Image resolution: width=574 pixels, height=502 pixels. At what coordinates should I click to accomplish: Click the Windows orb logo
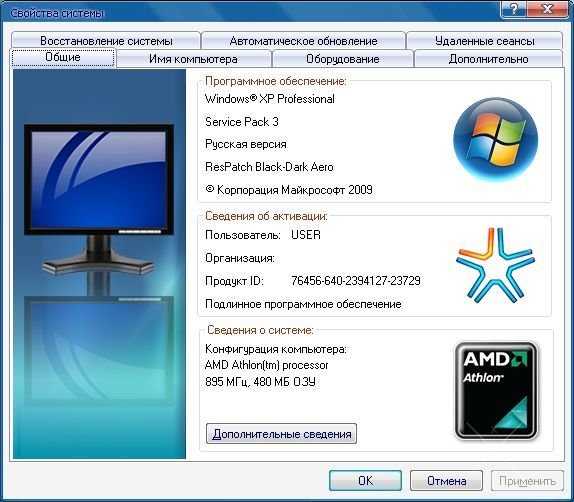pos(495,140)
